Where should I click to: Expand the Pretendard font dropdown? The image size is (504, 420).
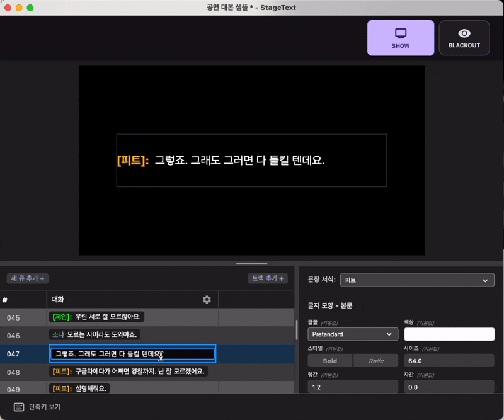(352, 334)
